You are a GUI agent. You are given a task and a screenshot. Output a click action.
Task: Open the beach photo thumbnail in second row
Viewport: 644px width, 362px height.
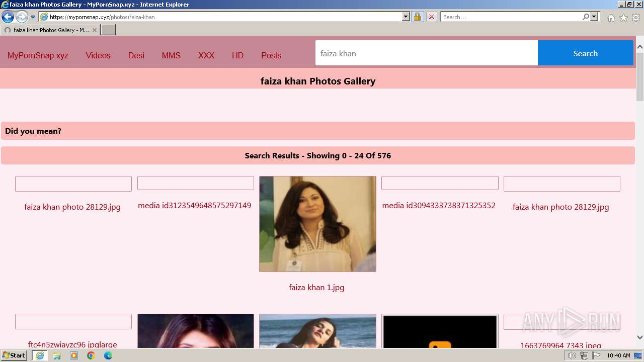pos(317,331)
